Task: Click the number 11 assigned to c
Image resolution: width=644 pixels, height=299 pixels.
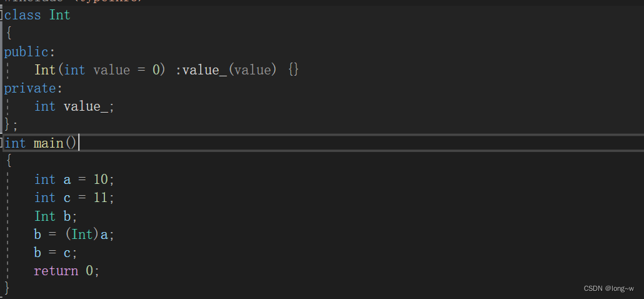Action: coord(101,198)
